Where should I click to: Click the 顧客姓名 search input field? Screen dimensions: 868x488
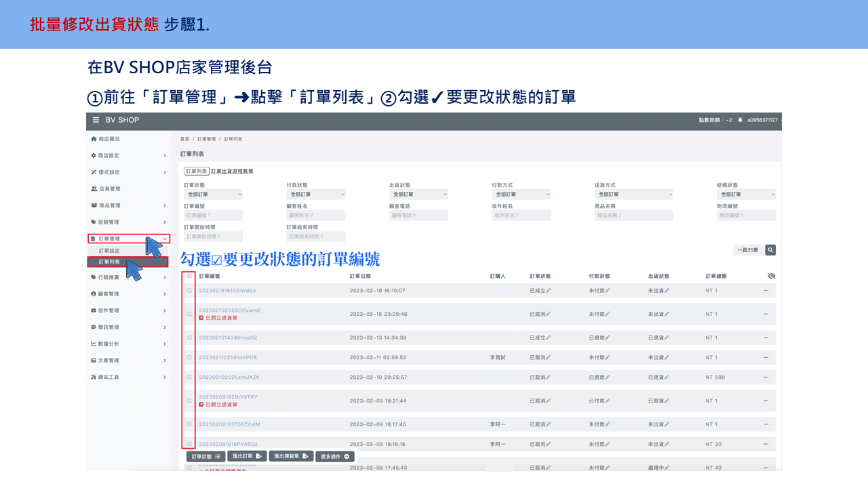click(x=316, y=216)
